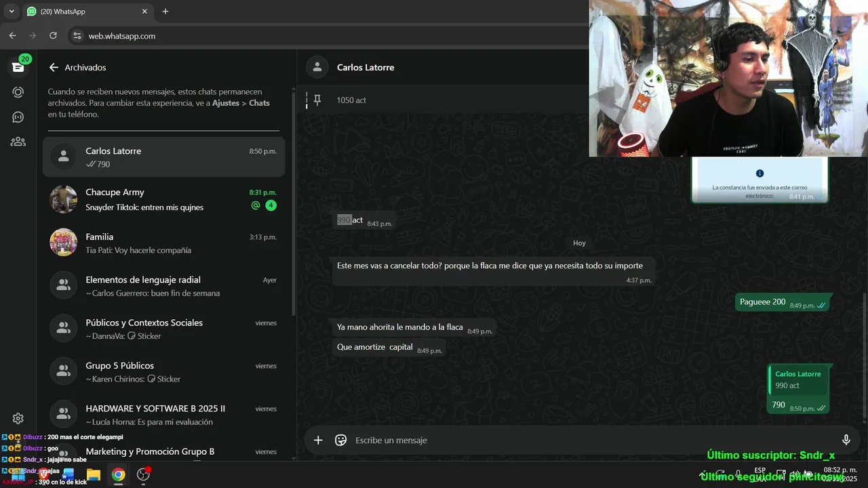This screenshot has width=868, height=488.
Task: Go back from Archivados list
Action: [x=54, y=68]
